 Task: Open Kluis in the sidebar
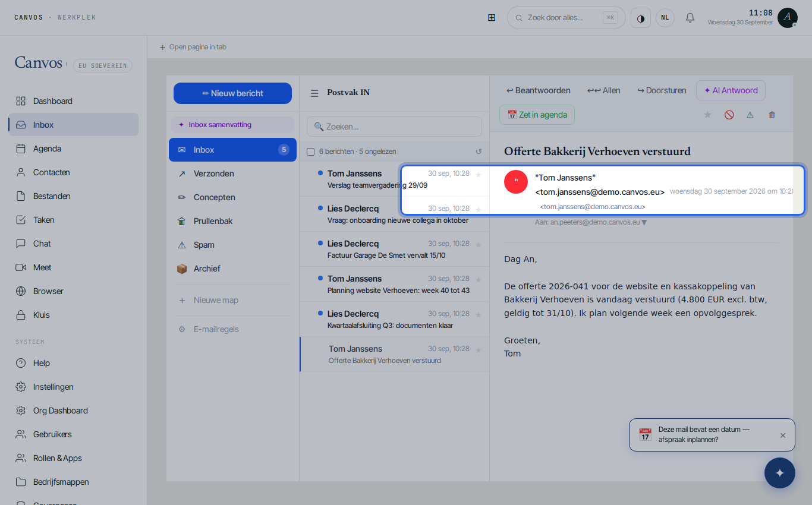(x=73, y=315)
